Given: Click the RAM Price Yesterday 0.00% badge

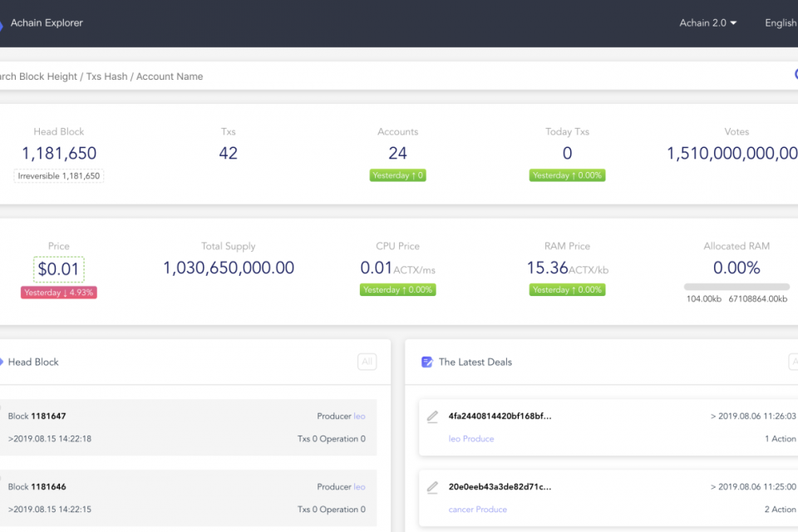Looking at the screenshot, I should point(567,290).
